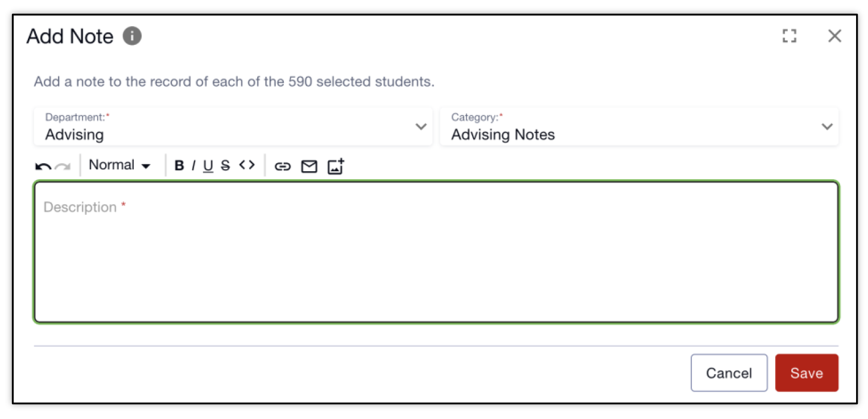Toggle bold formatting
The image size is (868, 419).
coord(179,165)
